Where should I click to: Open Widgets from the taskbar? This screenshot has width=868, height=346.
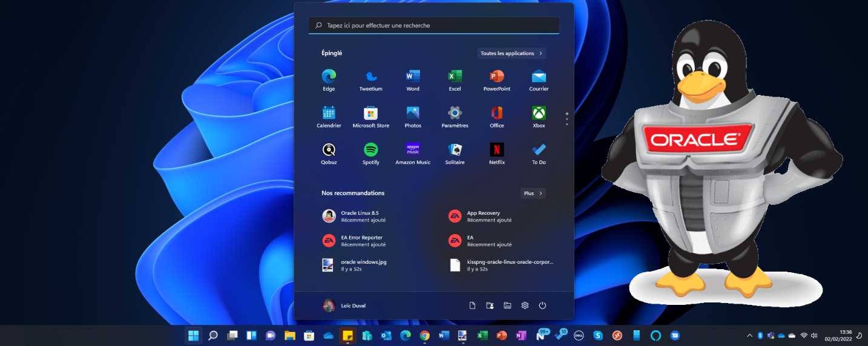(251, 335)
